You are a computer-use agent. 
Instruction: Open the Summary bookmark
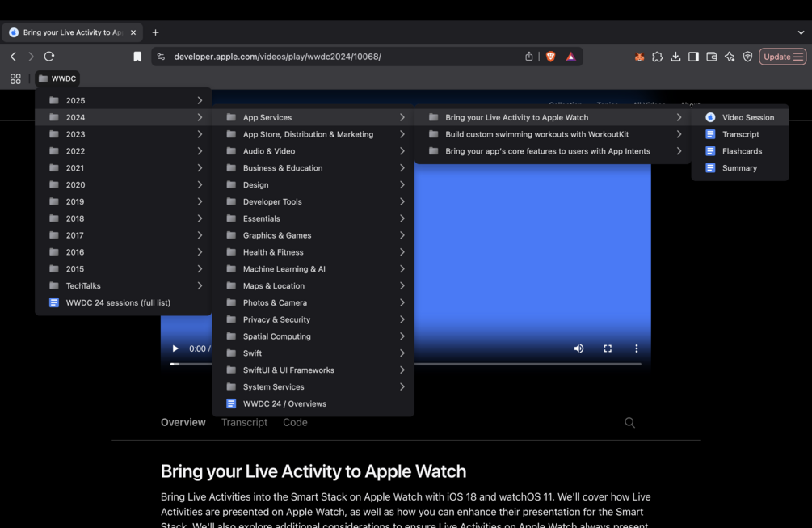click(740, 168)
